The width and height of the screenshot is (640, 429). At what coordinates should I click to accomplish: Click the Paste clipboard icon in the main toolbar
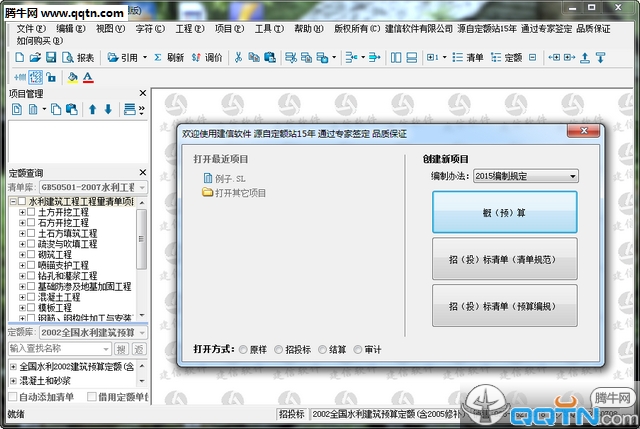point(270,58)
